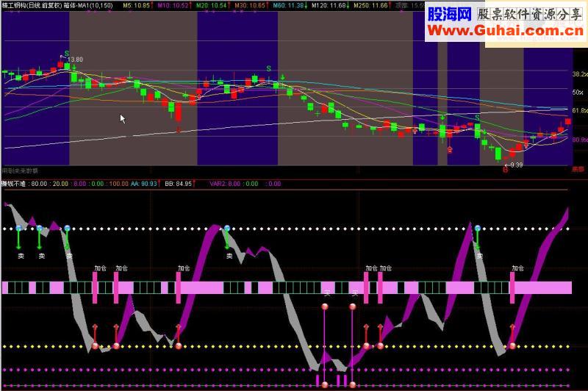Click the 80.9% retracement level label

580,140
